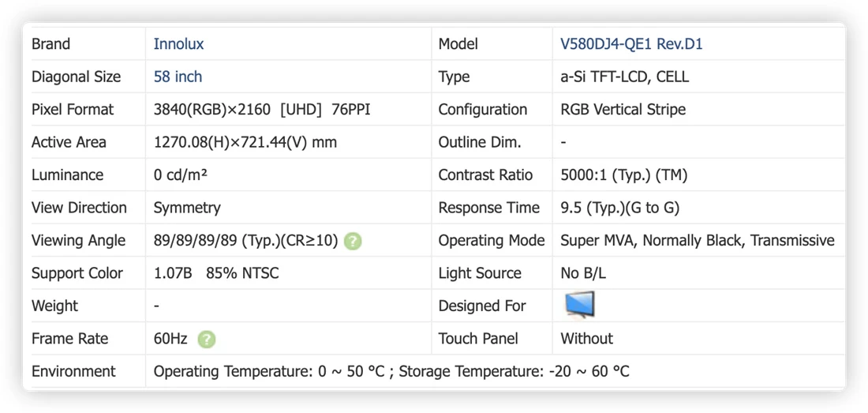
Task: Select the No B/L light source value
Action: point(583,273)
